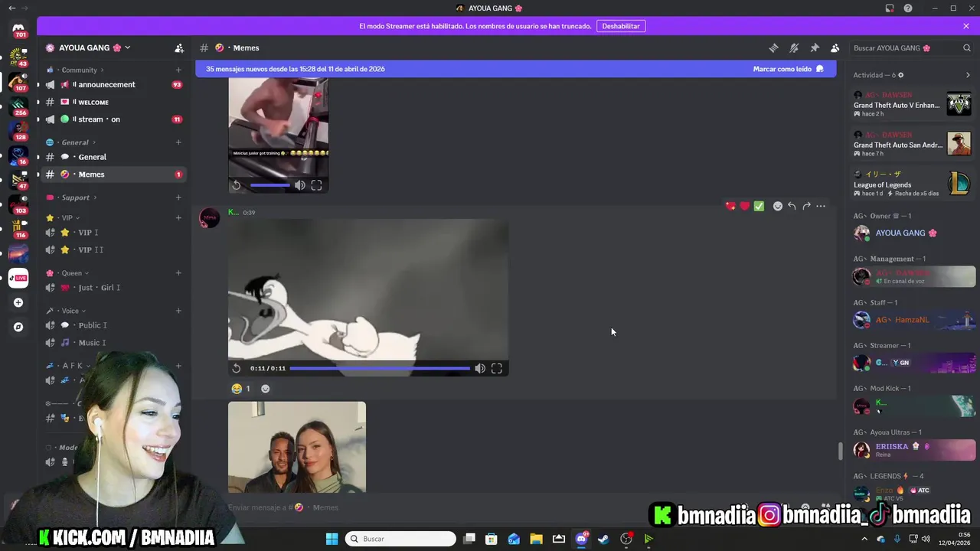Disable streamer mode with Deshabilitar button

point(620,26)
